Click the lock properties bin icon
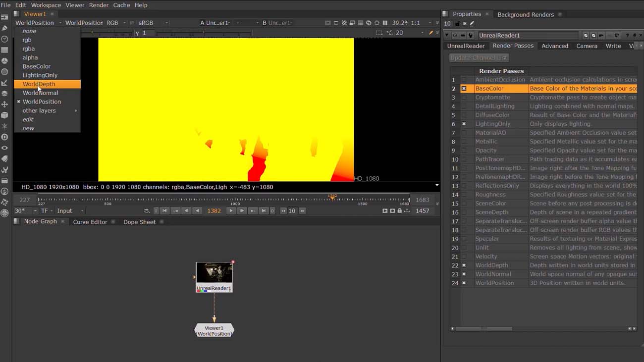This screenshot has height=362, width=644. click(x=457, y=24)
